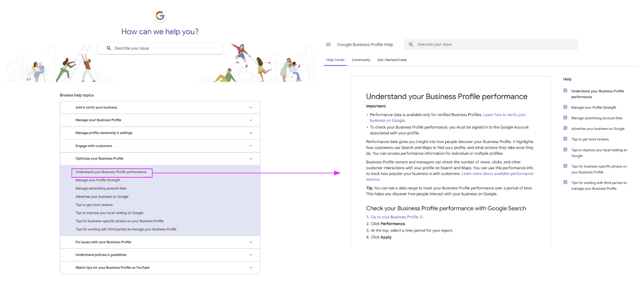This screenshot has height=288, width=644.
Task: Open Tips for business-specific photos in the topic list
Action: tap(120, 221)
